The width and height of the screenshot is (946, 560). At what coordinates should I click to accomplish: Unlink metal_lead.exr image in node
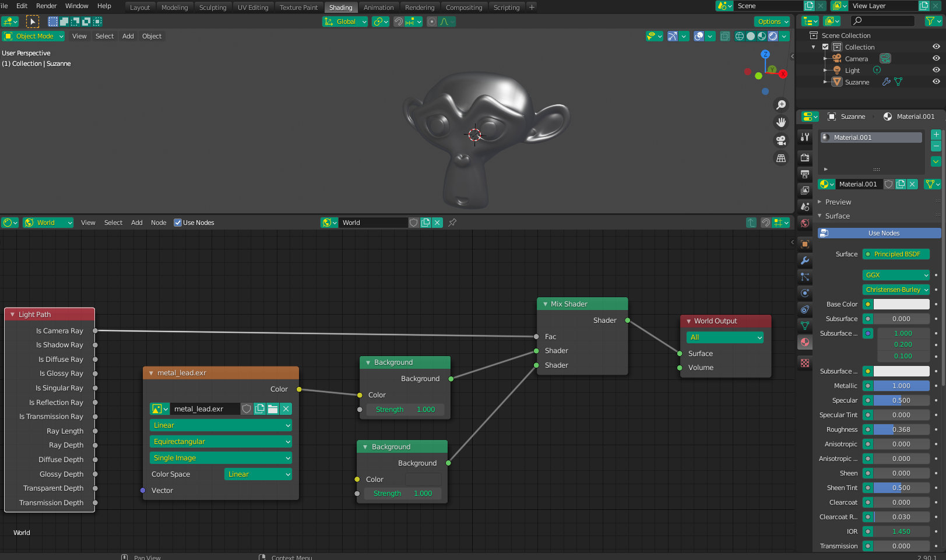click(x=286, y=409)
